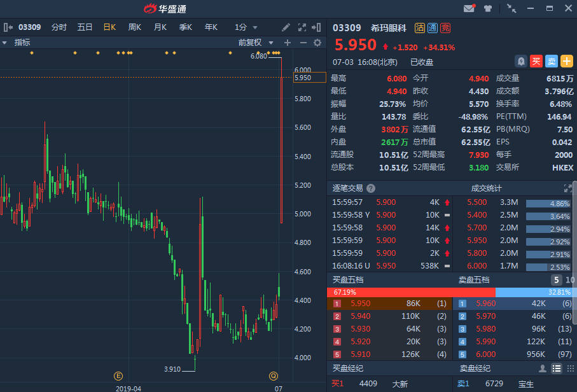Hide the right quote panel icon
This screenshot has width=577, height=392.
tap(316, 27)
